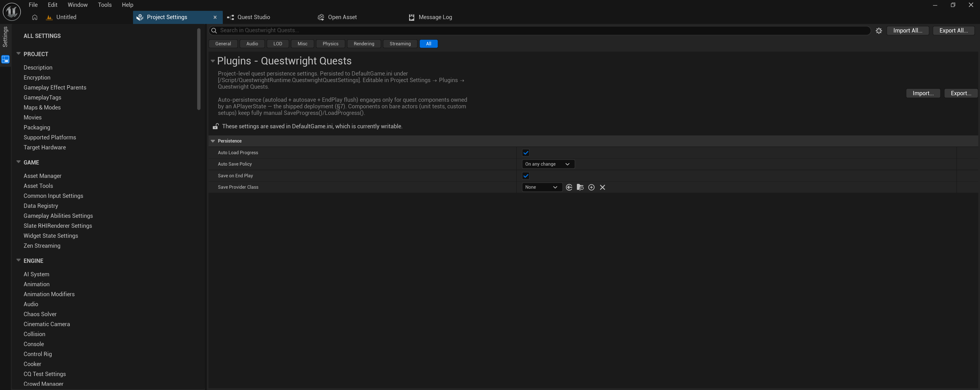Click the unlocked padlock icon beside DefaultGame.ini notice
Viewport: 980px width, 390px height.
(215, 126)
